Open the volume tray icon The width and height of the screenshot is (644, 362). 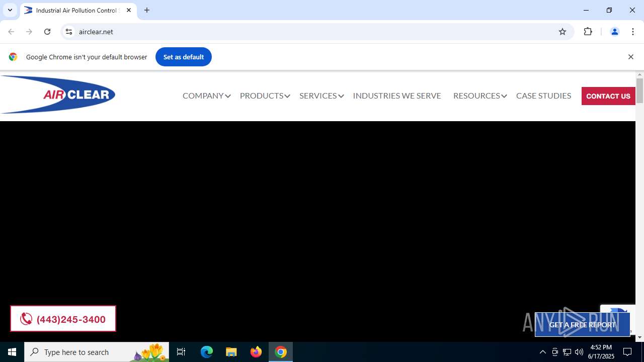tap(579, 352)
